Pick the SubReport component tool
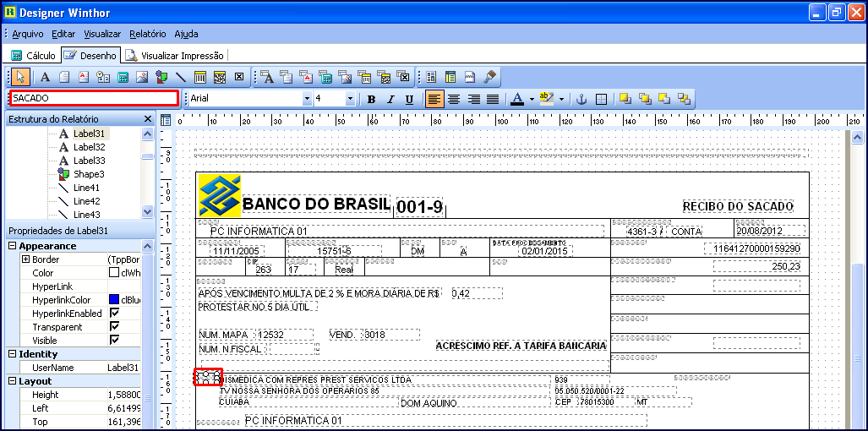Screen dimensions: 868x431 (450, 77)
